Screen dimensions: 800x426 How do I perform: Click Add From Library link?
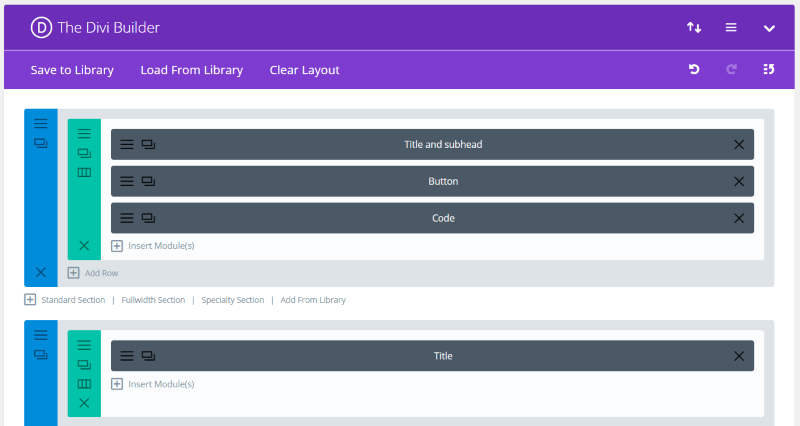point(313,300)
